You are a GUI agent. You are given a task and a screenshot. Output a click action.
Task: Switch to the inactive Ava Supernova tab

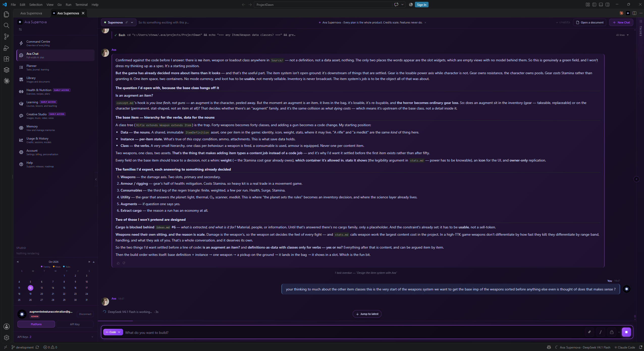pos(31,13)
